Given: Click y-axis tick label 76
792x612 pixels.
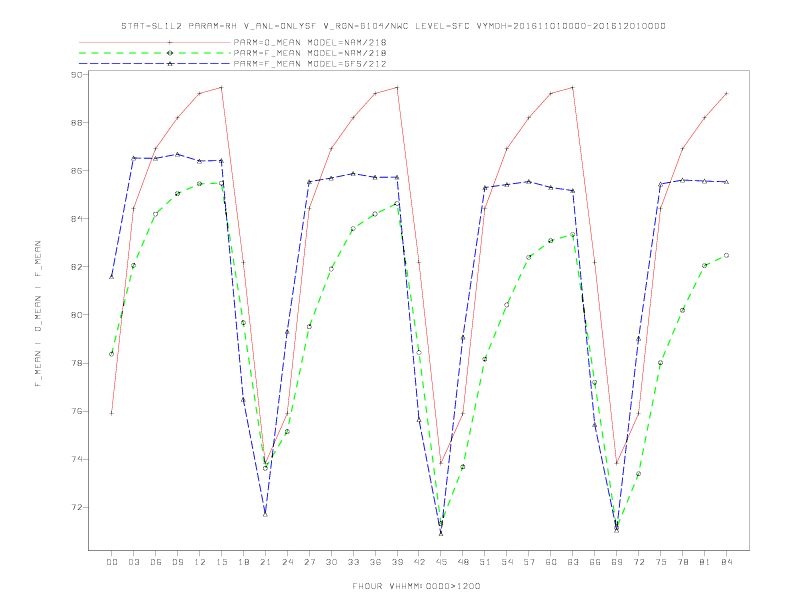Looking at the screenshot, I should coord(77,411).
